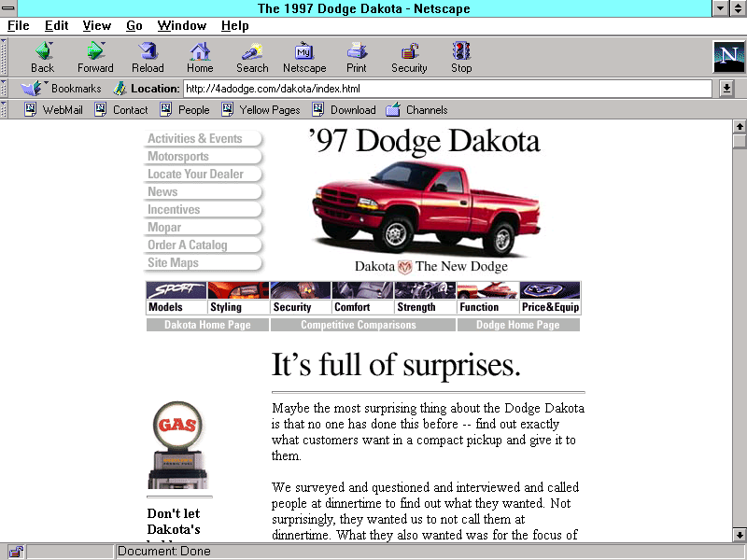Viewport: 747px width, 560px height.
Task: Click the Netscape N logo
Action: coord(727,57)
